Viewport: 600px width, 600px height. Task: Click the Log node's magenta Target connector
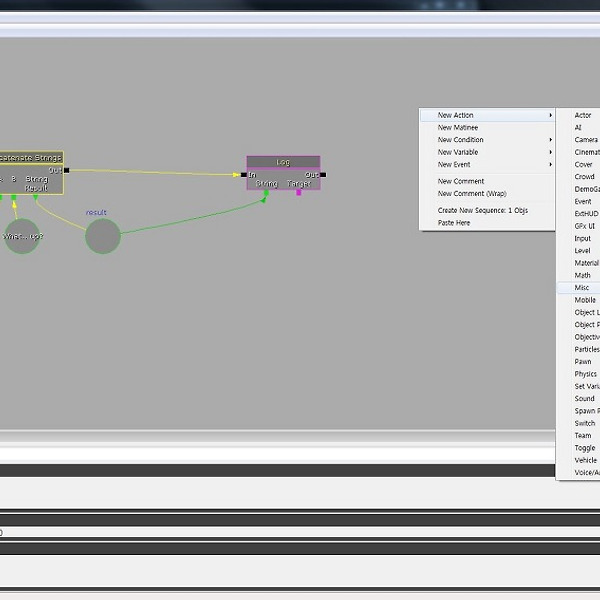pos(298,192)
